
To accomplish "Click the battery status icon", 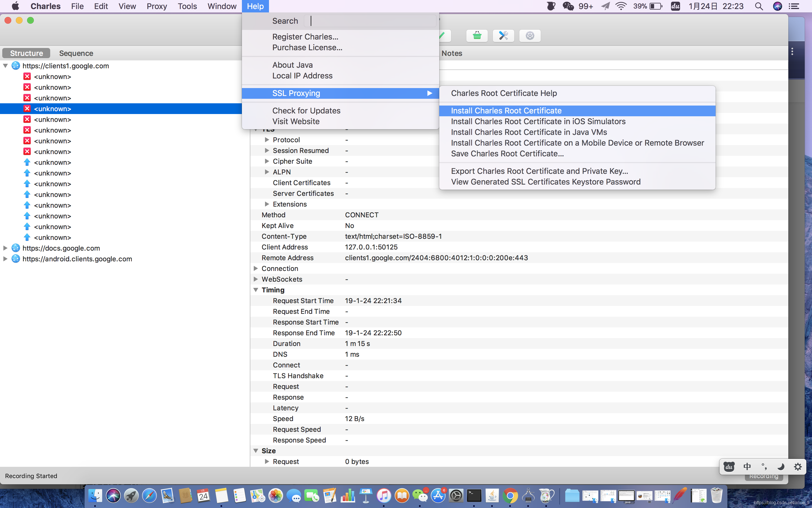I will [x=656, y=6].
